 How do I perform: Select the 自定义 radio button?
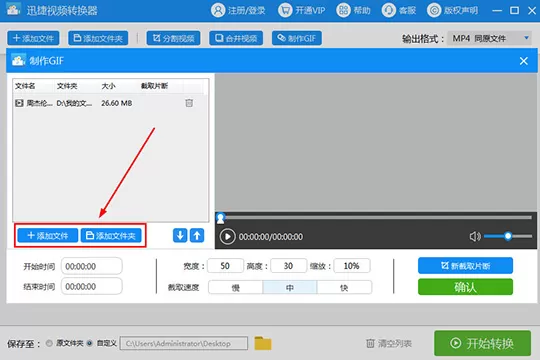pyautogui.click(x=90, y=343)
